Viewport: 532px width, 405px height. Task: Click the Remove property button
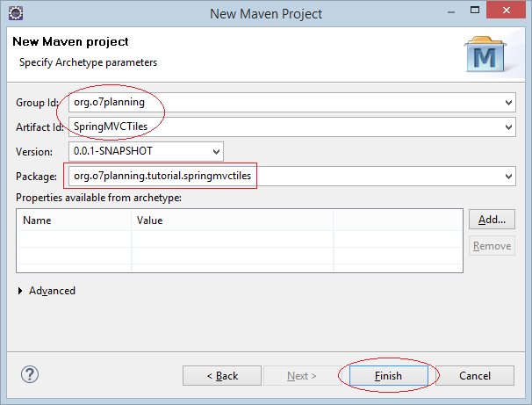point(492,246)
